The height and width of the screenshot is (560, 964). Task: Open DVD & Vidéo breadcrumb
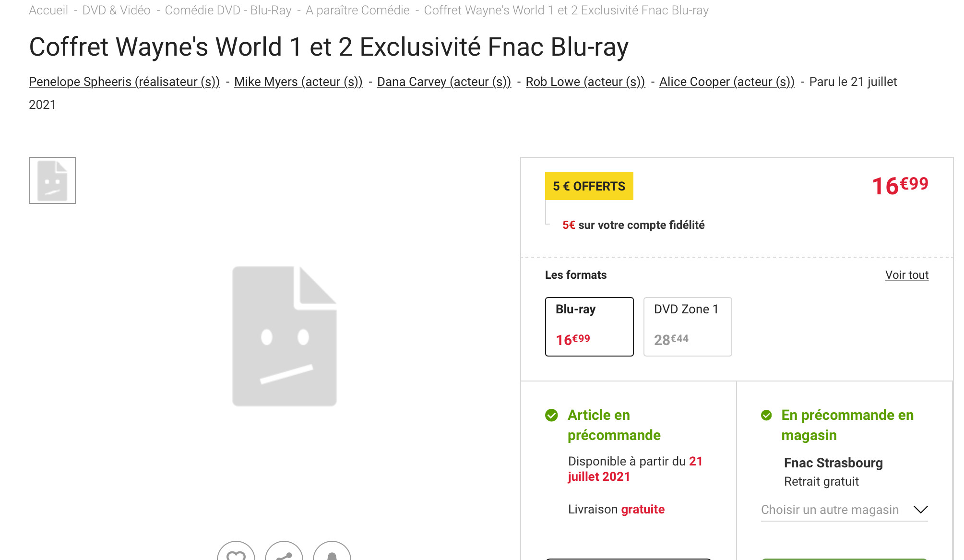pyautogui.click(x=117, y=10)
